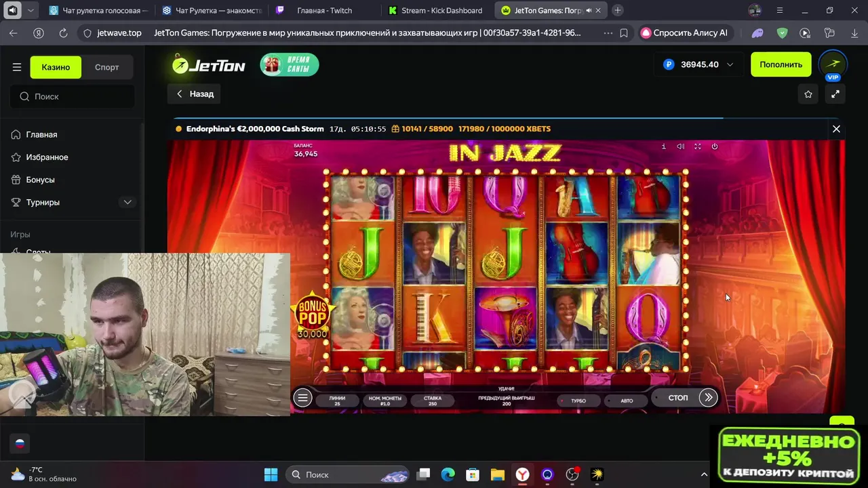The image size is (868, 488).
Task: Expand game to fullscreen on JetTon page
Action: 835,94
